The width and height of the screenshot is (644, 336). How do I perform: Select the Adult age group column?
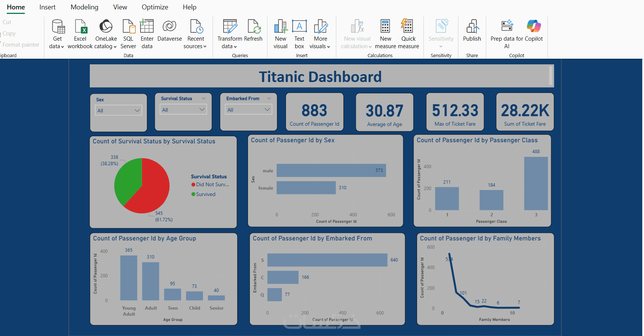[x=151, y=281]
